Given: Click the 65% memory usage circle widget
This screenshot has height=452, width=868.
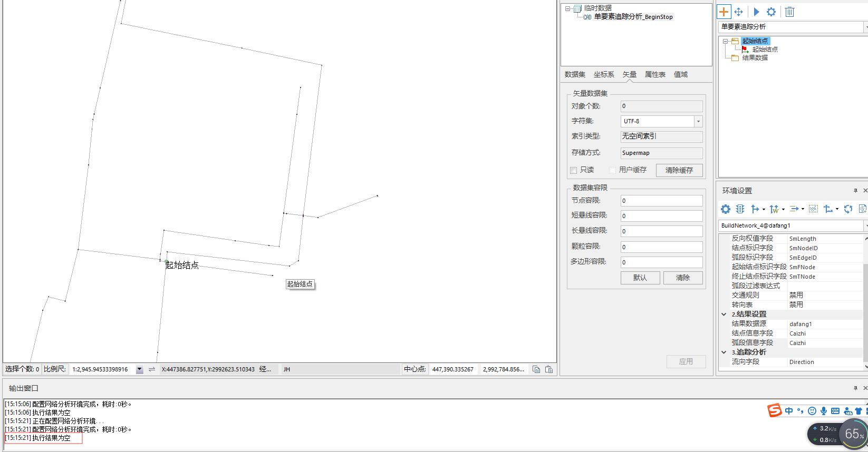Looking at the screenshot, I should click(854, 434).
